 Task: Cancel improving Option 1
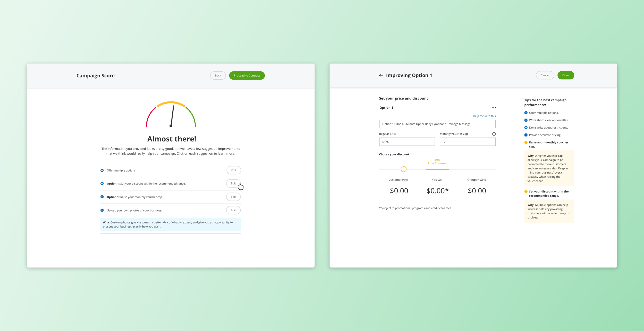tap(545, 75)
